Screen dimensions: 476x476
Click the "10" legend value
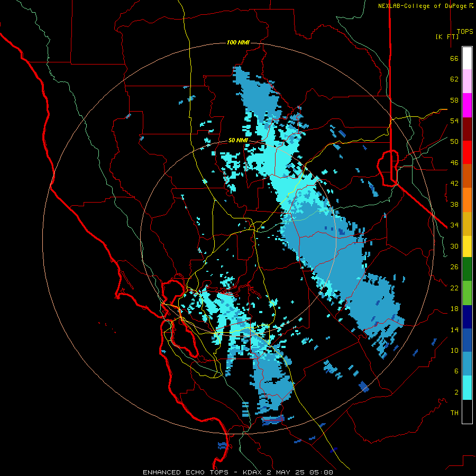tap(454, 350)
